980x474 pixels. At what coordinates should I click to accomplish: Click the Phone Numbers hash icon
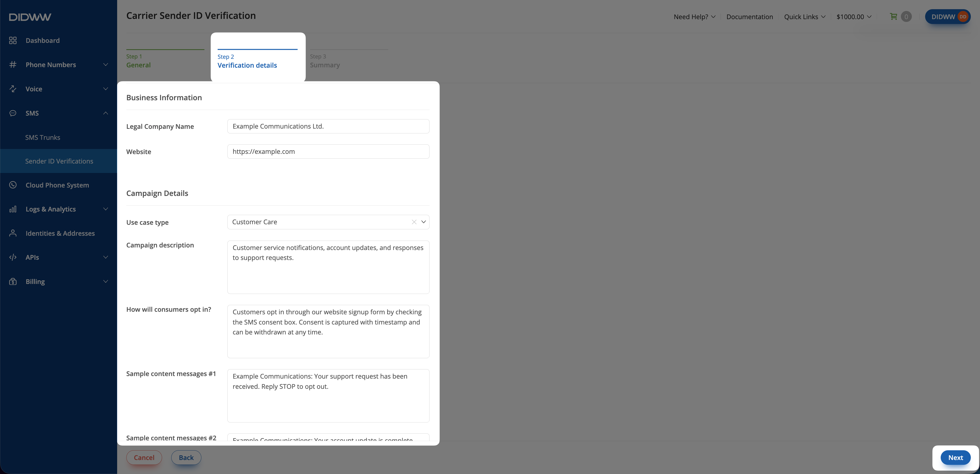[13, 65]
